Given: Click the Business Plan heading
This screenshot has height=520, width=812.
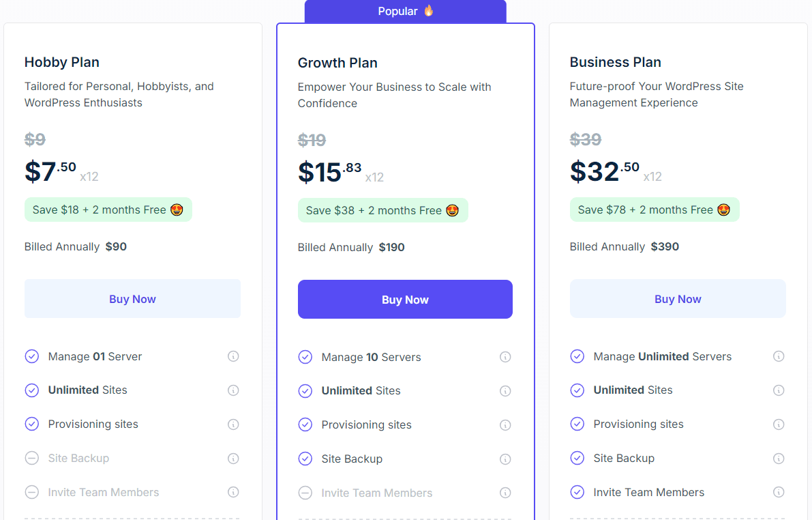Looking at the screenshot, I should click(615, 62).
